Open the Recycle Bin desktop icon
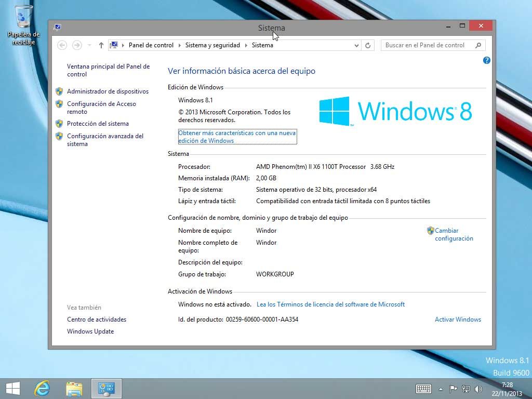 pos(24,18)
